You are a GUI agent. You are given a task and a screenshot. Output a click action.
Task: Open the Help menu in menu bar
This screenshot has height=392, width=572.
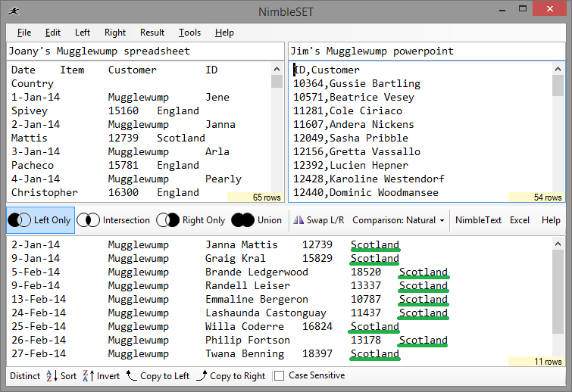pos(224,33)
